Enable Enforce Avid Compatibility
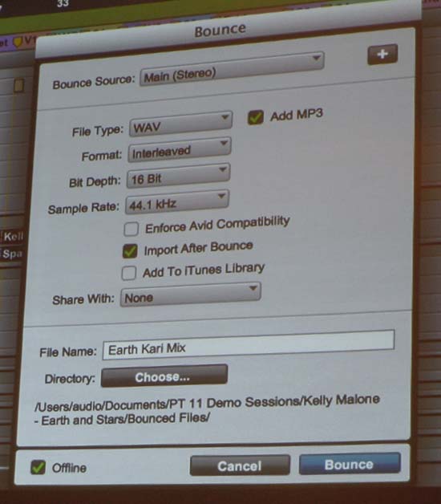441x504 pixels. (131, 229)
